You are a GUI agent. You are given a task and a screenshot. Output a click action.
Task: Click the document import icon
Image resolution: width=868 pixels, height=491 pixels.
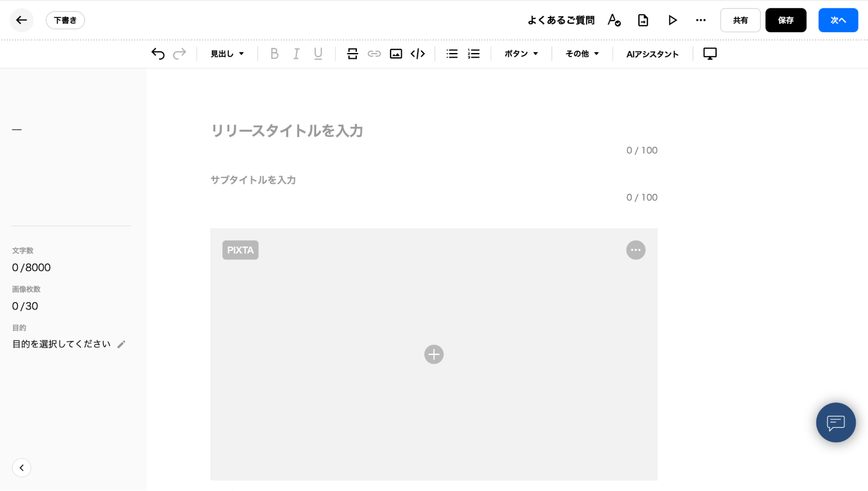643,20
